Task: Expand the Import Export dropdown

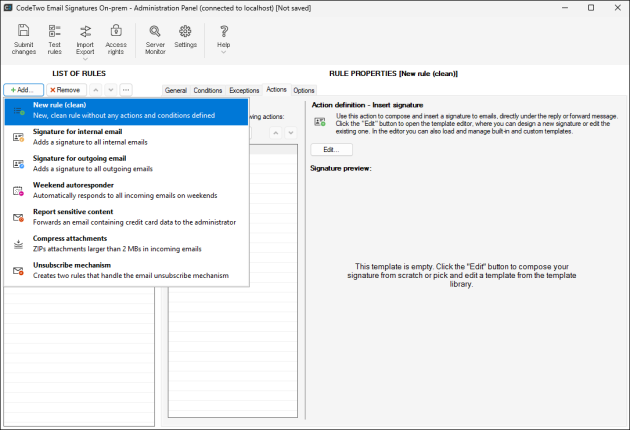Action: pyautogui.click(x=85, y=38)
